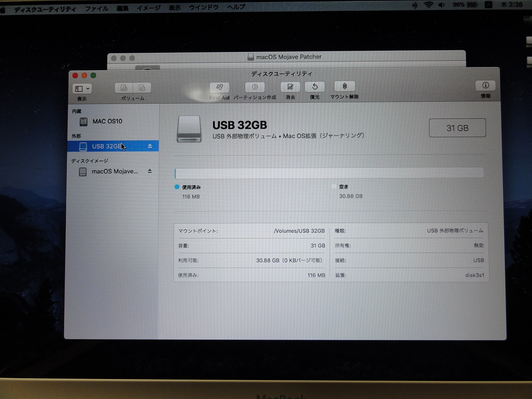Click the USB connection type value
Image resolution: width=532 pixels, height=399 pixels.
click(479, 260)
